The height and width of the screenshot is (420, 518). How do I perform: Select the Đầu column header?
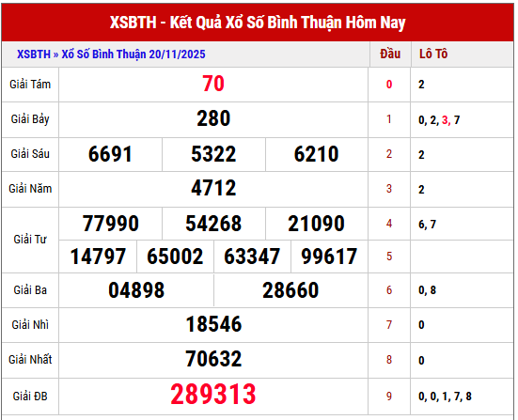[390, 54]
